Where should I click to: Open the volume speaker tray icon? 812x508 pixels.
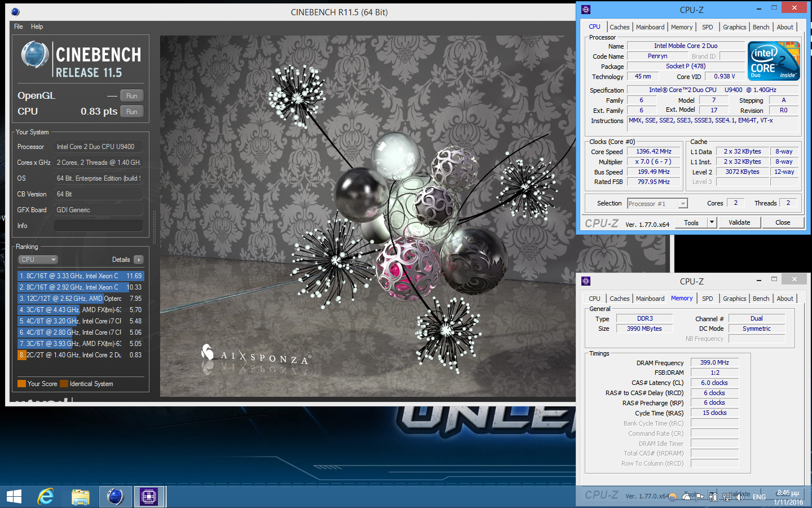click(740, 497)
